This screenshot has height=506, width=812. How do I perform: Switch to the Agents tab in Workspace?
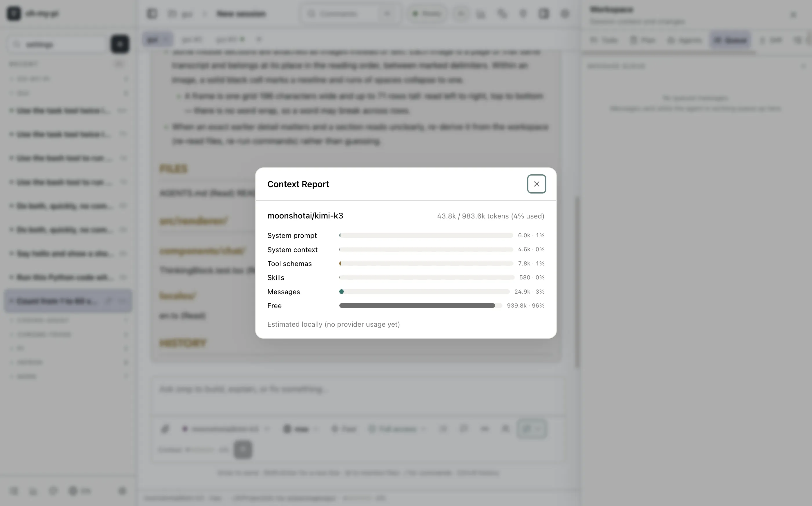pyautogui.click(x=684, y=40)
